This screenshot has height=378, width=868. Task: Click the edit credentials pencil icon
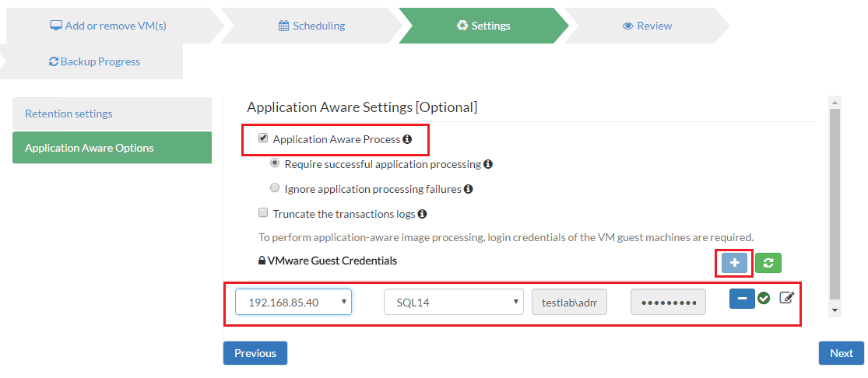click(786, 298)
